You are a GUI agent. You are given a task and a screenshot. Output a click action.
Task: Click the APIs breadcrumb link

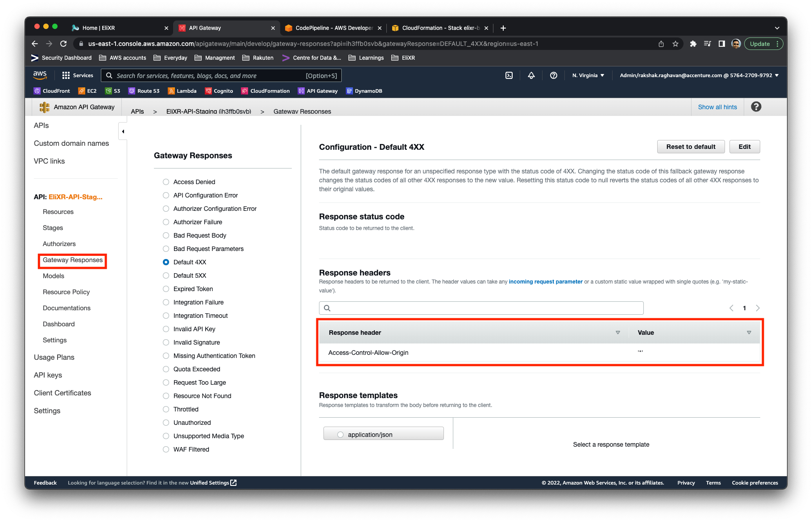click(137, 111)
